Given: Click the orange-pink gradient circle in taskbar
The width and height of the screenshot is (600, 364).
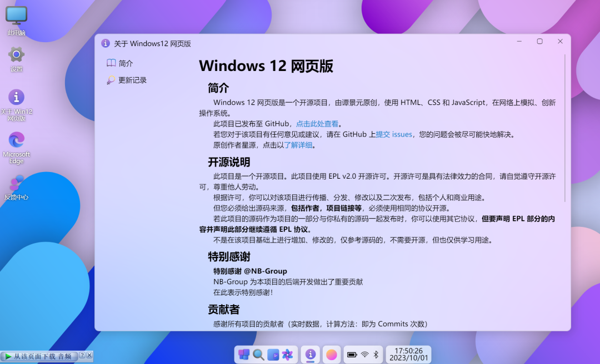Looking at the screenshot, I should coord(331,355).
